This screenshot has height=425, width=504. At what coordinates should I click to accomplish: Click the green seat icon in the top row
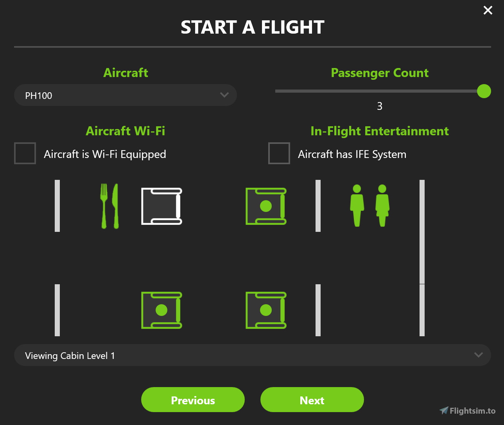[x=265, y=206]
